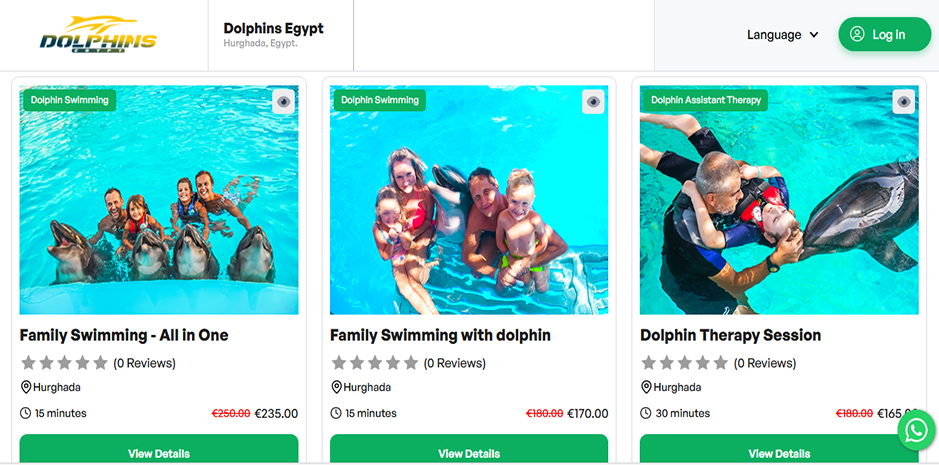Toggle eye icon on Family Swimming with dolphin card

(594, 101)
